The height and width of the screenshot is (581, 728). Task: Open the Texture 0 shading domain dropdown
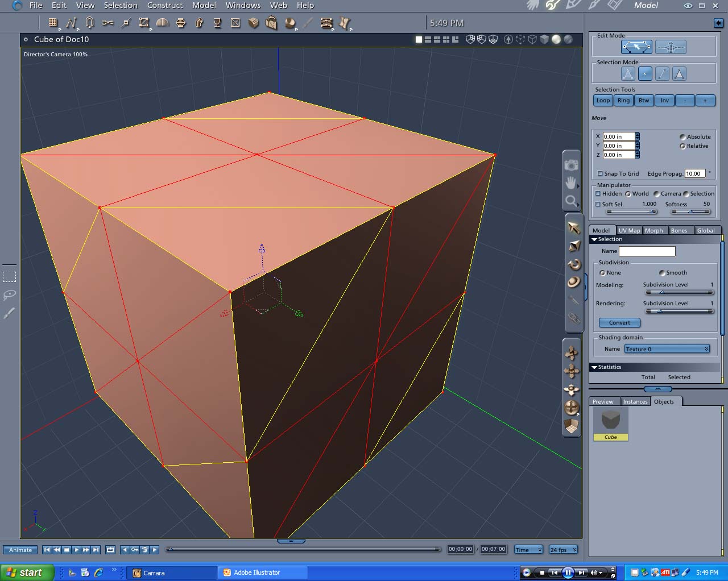667,349
